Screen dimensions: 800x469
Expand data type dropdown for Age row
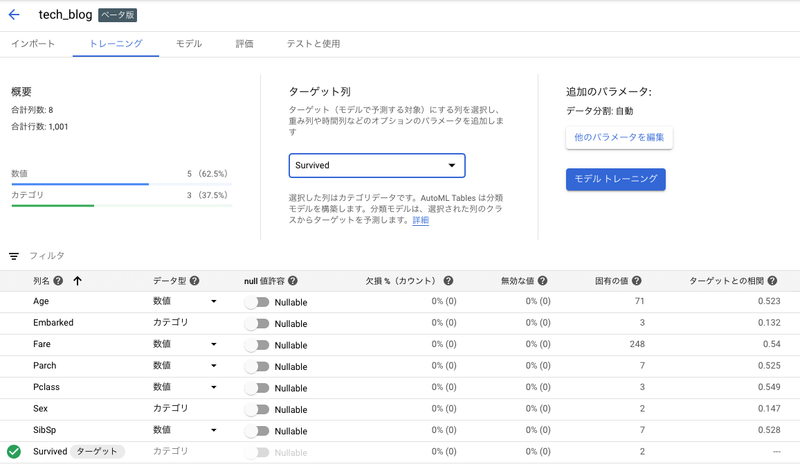213,301
